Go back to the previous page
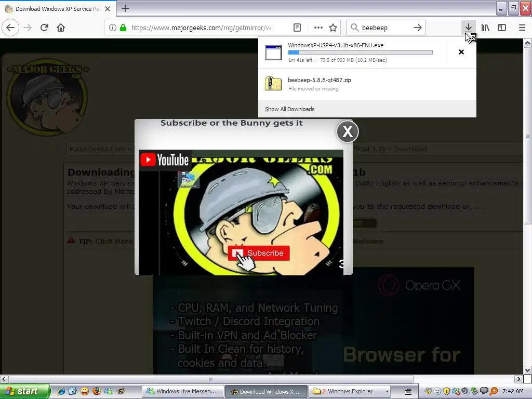Screen dimensions: 532x399 (x=10, y=28)
